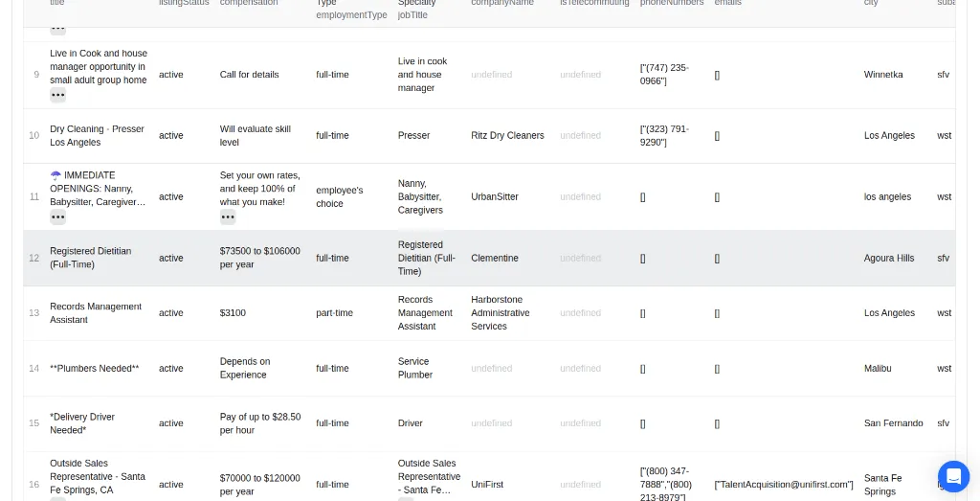
Task: Click the Santa Fe Springs city cell
Action: tap(882, 485)
